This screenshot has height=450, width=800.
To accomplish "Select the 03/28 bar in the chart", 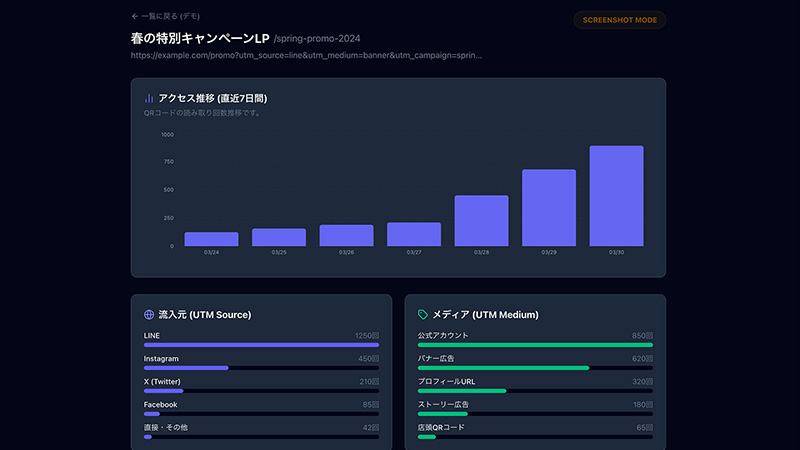I will tap(481, 220).
